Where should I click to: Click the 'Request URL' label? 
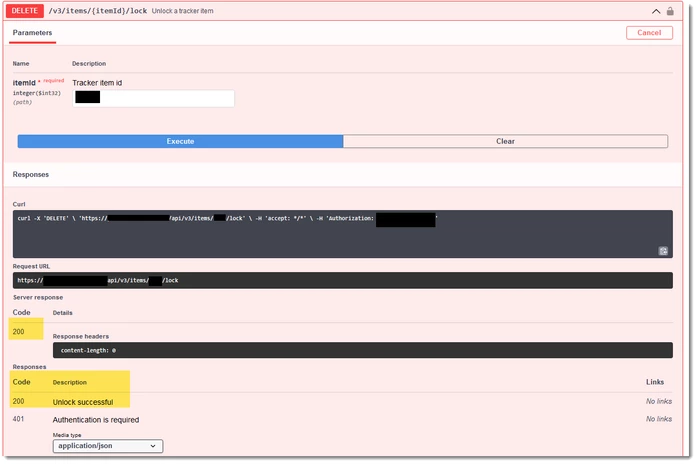tap(31, 266)
